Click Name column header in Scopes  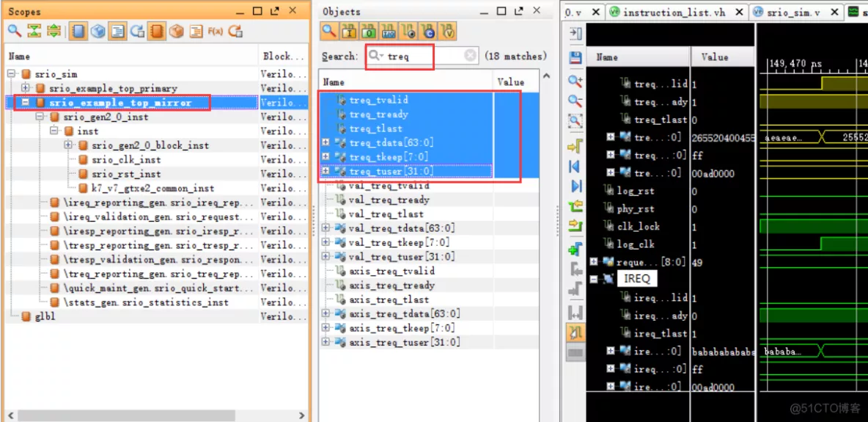point(131,56)
